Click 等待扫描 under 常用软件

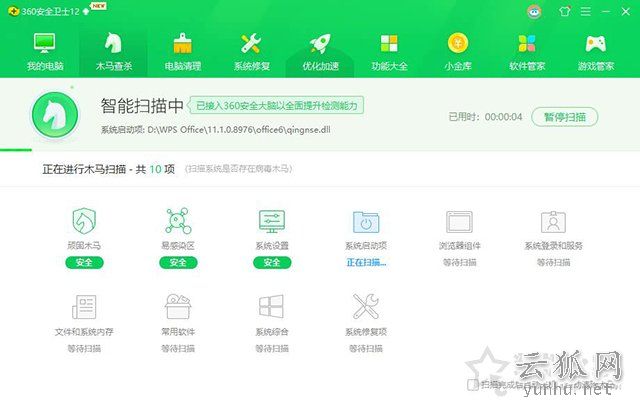tap(178, 348)
